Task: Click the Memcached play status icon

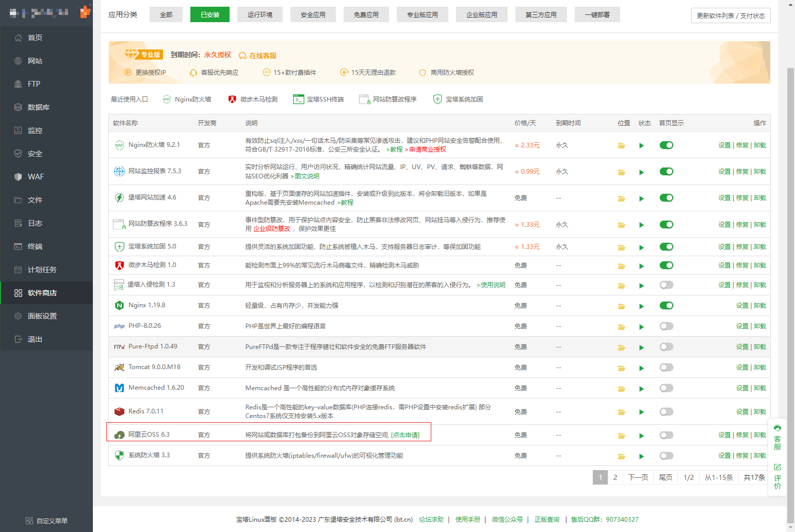Action: click(x=641, y=389)
